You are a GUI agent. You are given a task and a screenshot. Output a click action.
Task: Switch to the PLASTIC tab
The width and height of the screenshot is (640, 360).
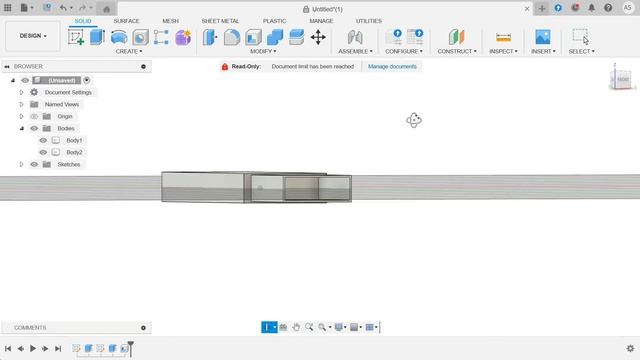pyautogui.click(x=274, y=21)
